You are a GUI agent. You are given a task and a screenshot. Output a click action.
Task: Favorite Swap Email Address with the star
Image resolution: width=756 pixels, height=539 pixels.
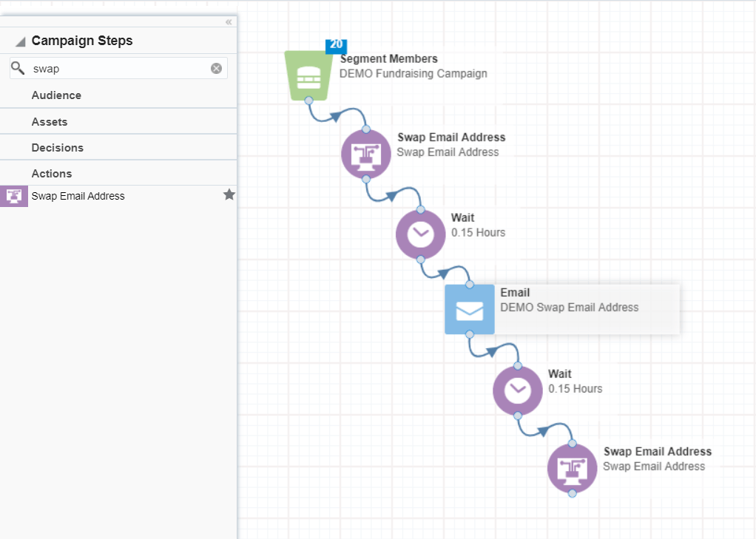point(229,194)
